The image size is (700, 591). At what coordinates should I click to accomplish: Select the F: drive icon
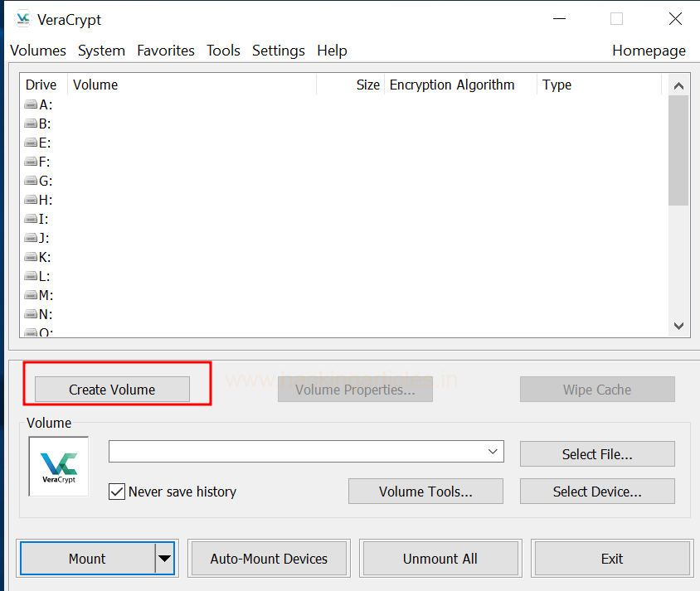coord(31,162)
